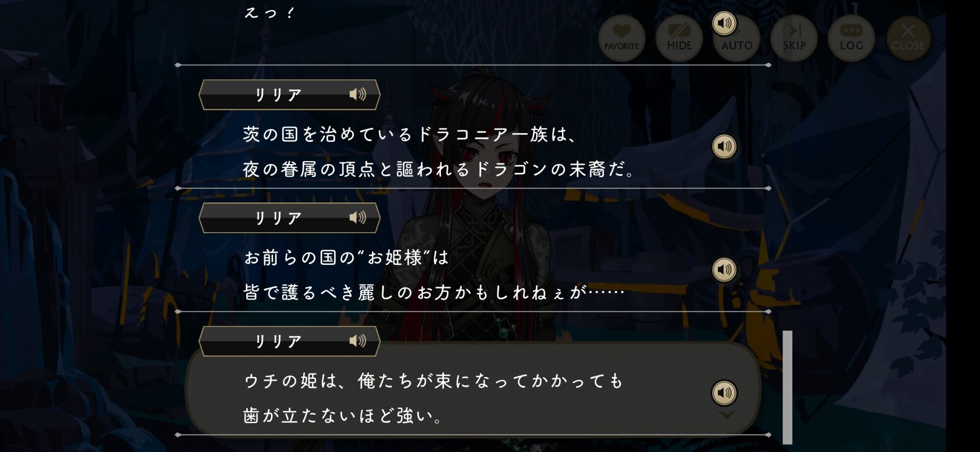This screenshot has height=452, width=980.
Task: Select the dialogue line about ドラゴンの末裔
Action: [439, 169]
